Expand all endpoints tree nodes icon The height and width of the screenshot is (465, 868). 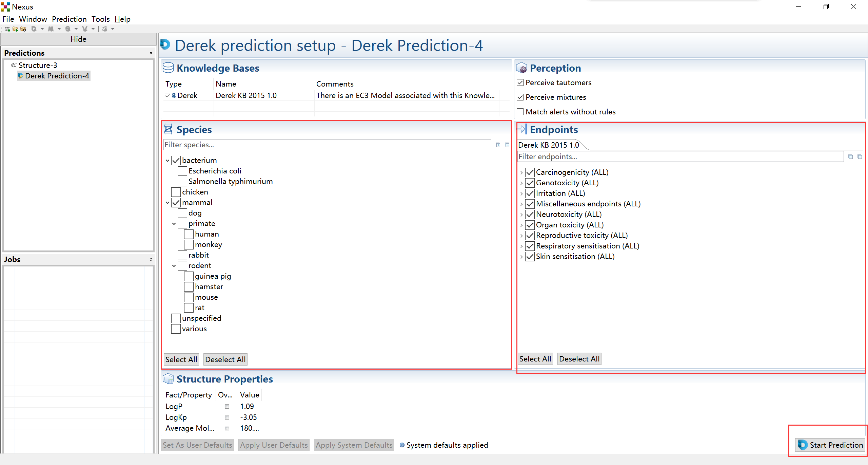[851, 157]
